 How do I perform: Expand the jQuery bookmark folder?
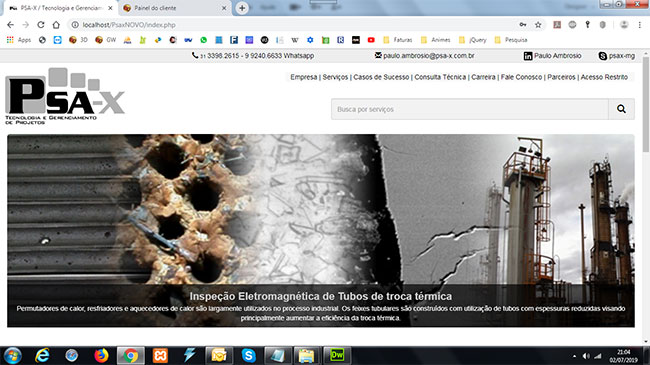click(x=473, y=40)
